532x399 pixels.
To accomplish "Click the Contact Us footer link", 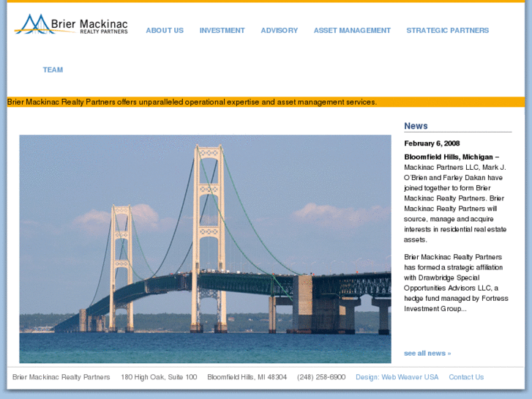I will [x=466, y=377].
